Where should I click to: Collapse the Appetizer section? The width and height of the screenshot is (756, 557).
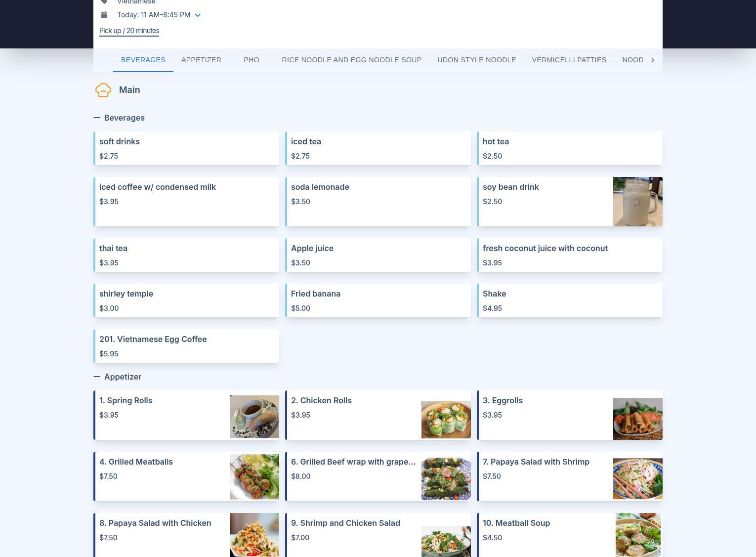click(97, 377)
